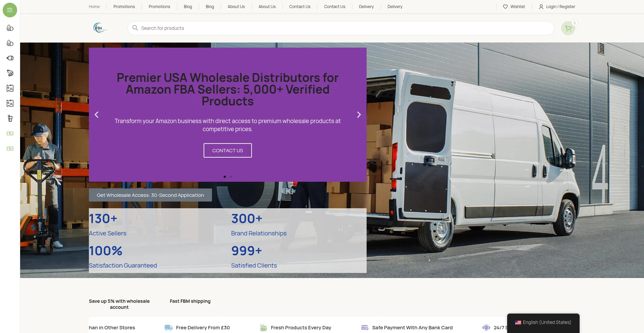Click Login / Register user icon
Image resolution: width=644 pixels, height=333 pixels.
pos(541,7)
